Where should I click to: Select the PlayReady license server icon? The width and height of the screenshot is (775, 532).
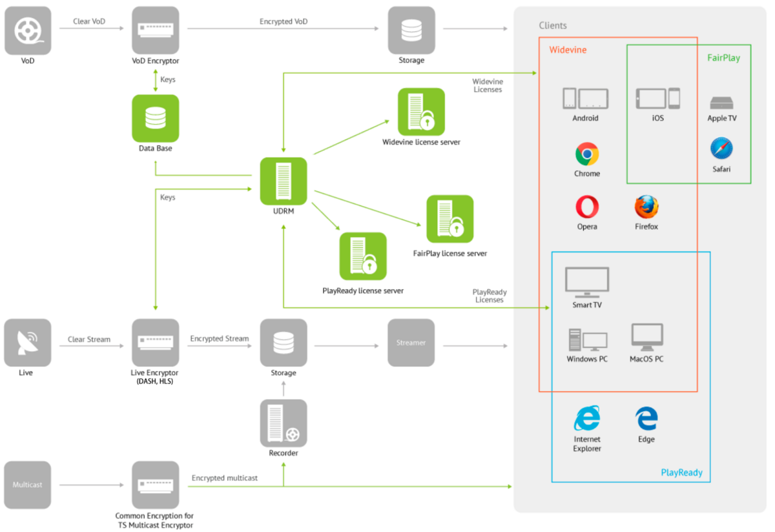coord(363,256)
